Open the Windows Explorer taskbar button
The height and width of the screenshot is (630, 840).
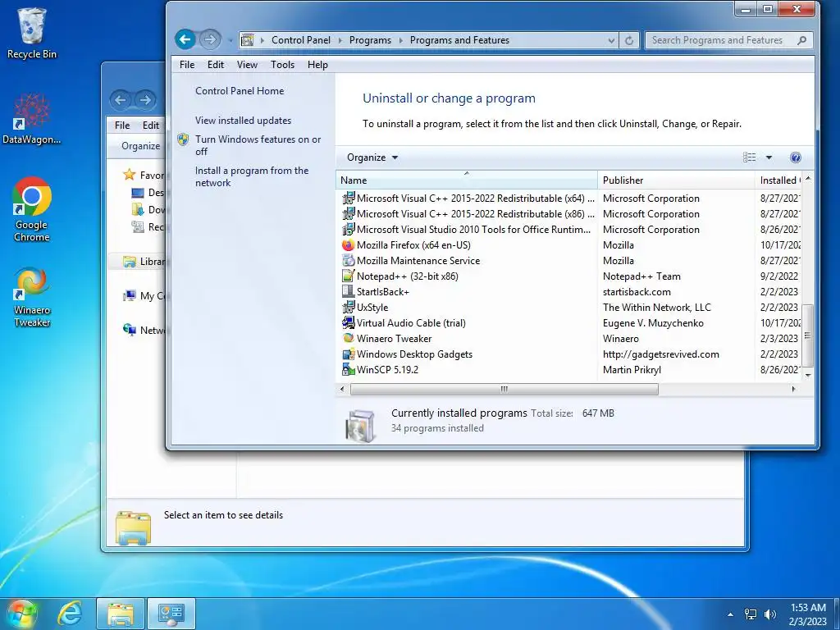pos(121,614)
